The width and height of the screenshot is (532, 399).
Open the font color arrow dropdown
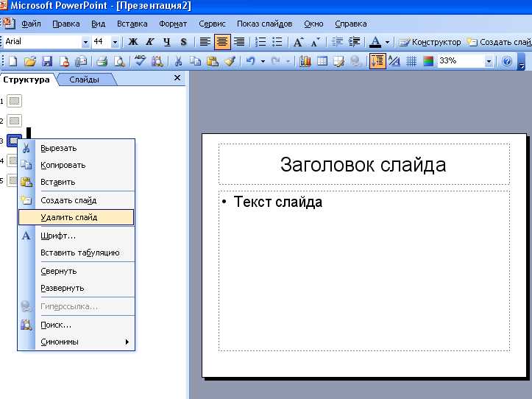(388, 43)
